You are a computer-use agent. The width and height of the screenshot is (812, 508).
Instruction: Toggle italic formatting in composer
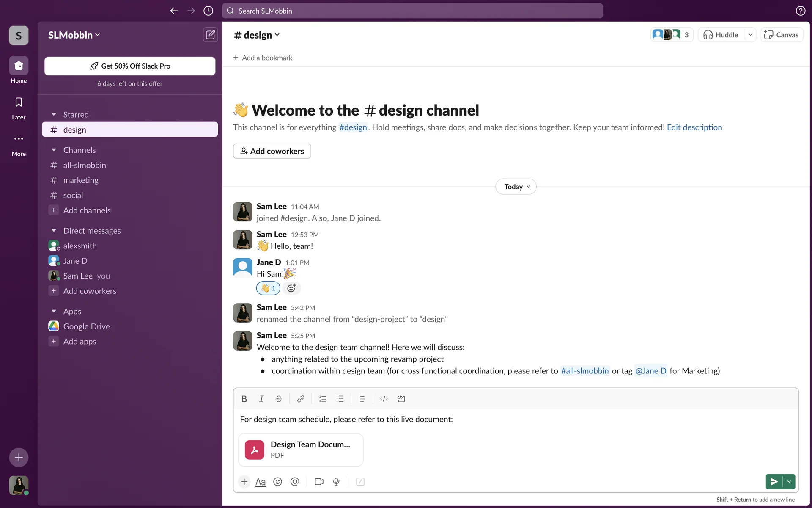261,399
